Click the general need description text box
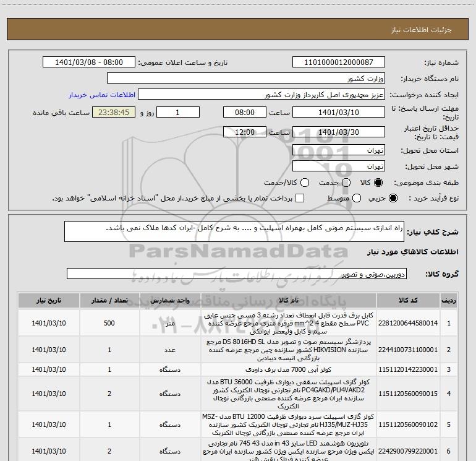This screenshot has width=476, height=461. 234,231
